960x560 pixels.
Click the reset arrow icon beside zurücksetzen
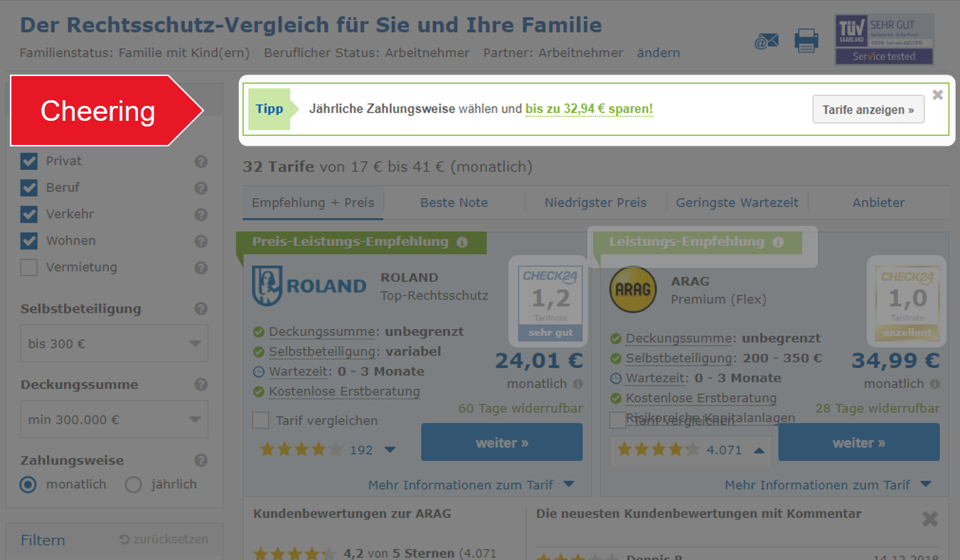coord(124,539)
